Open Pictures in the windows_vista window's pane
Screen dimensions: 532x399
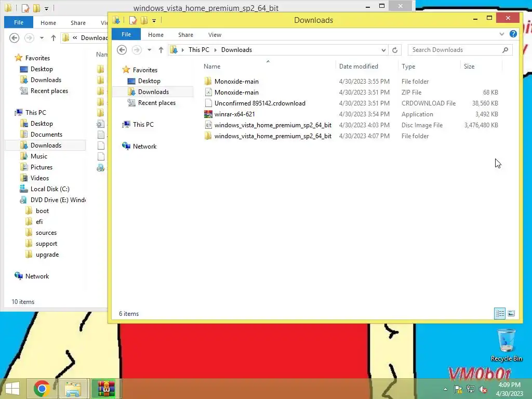pyautogui.click(x=42, y=167)
